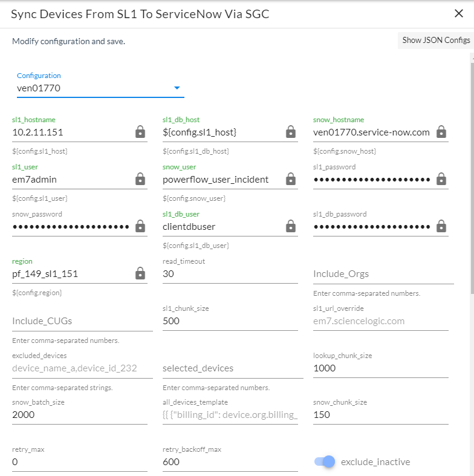
Task: Click the exclude_inactive label text
Action: coord(375,462)
